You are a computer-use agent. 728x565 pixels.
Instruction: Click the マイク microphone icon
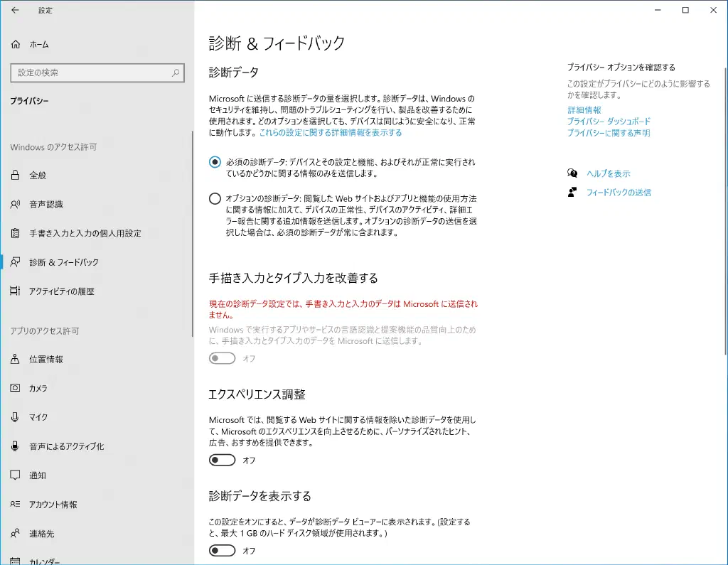pos(16,417)
